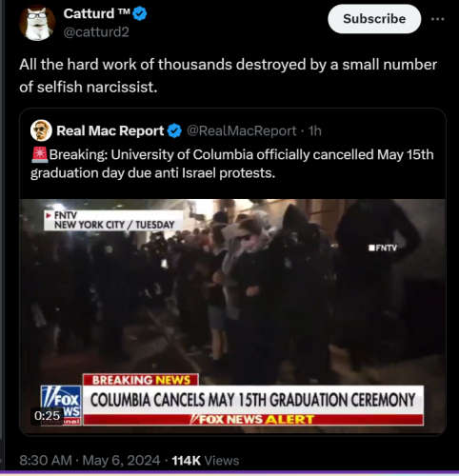
Task: Visit the @RealMacReport handle
Action: (x=241, y=130)
